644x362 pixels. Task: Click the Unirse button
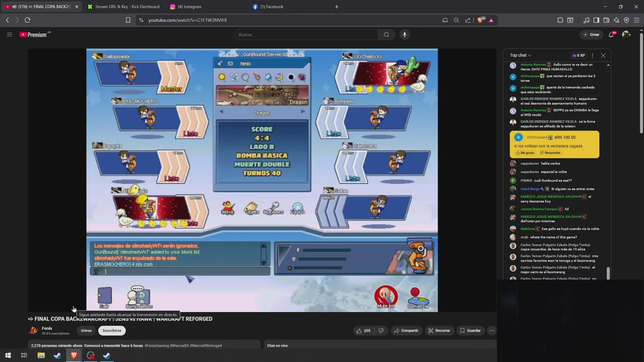click(87, 330)
